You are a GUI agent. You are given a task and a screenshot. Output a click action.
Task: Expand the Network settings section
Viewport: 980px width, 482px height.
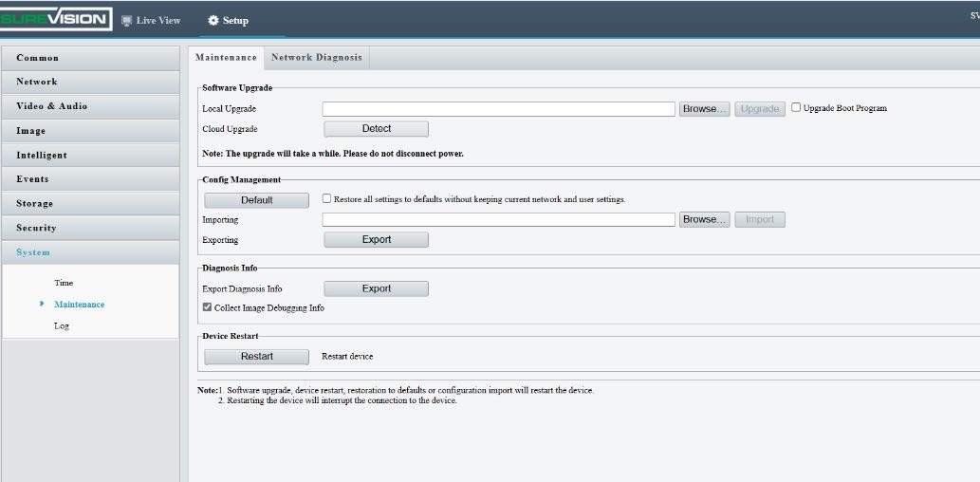pos(90,82)
